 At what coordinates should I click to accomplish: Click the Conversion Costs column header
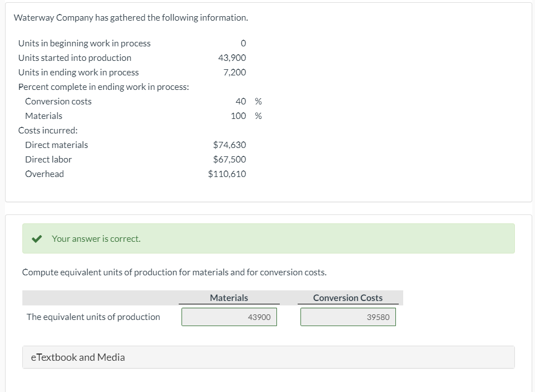point(348,298)
